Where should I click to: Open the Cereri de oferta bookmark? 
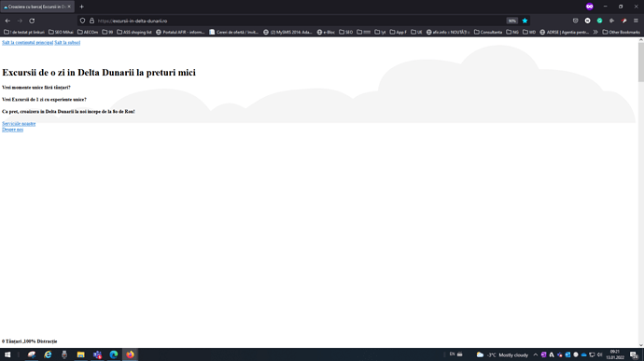coord(233,32)
